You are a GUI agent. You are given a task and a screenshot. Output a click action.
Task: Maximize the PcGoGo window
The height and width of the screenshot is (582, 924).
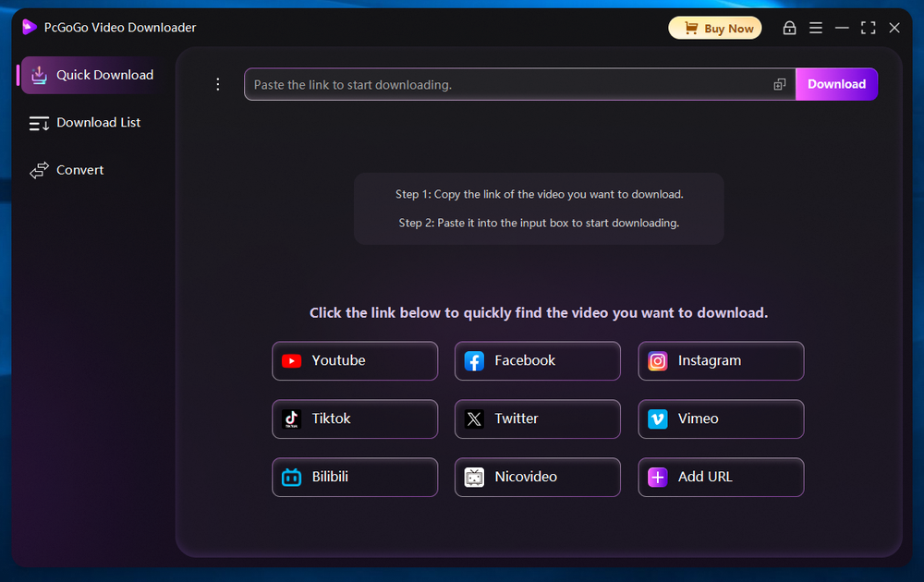(868, 29)
